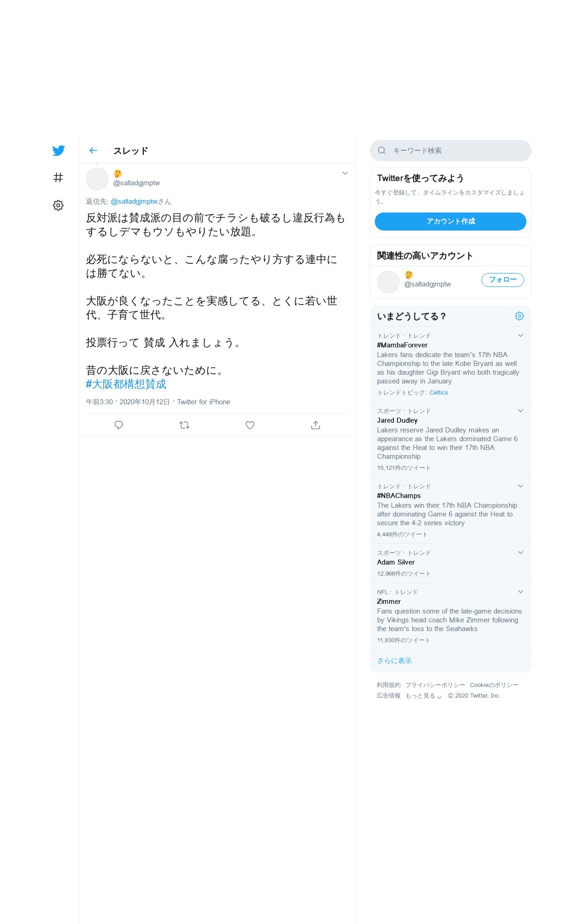Open the もっと見る footer dropdown
The width and height of the screenshot is (574, 924).
423,696
